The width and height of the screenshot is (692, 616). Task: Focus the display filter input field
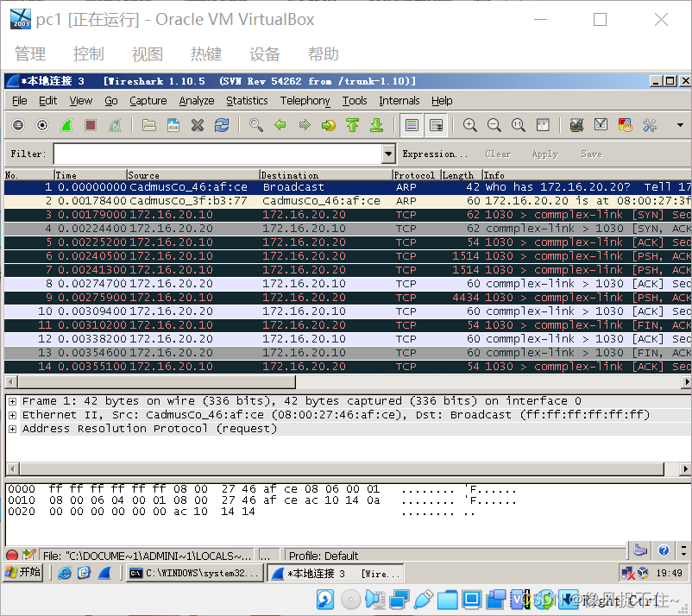coord(218,154)
